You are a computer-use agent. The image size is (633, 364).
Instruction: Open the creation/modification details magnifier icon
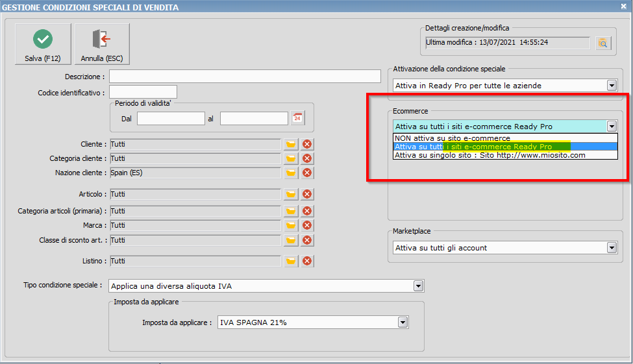point(603,43)
